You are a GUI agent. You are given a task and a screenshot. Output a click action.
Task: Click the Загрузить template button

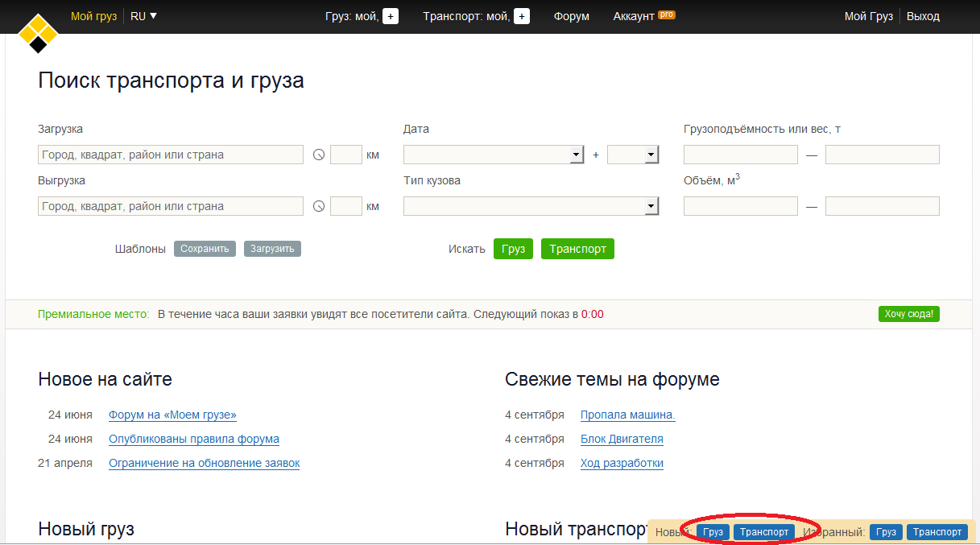[272, 249]
